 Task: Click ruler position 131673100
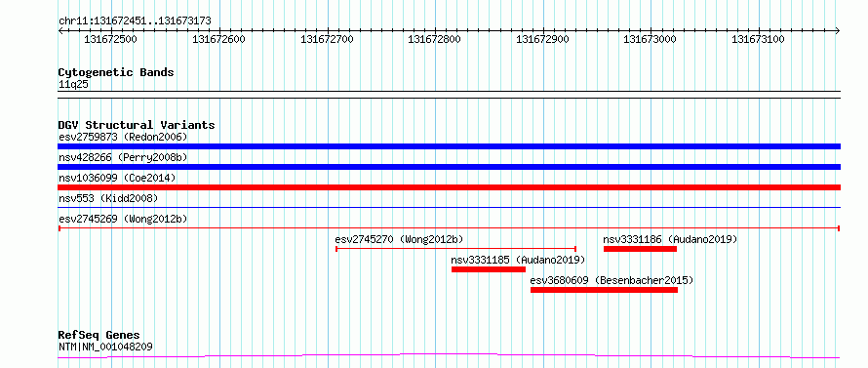point(759,39)
